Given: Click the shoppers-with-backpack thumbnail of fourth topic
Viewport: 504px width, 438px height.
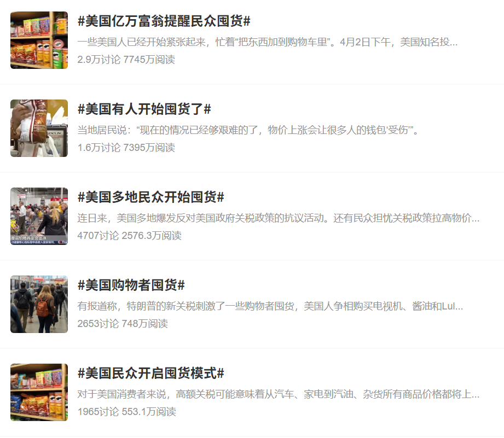Looking at the screenshot, I should pyautogui.click(x=39, y=304).
